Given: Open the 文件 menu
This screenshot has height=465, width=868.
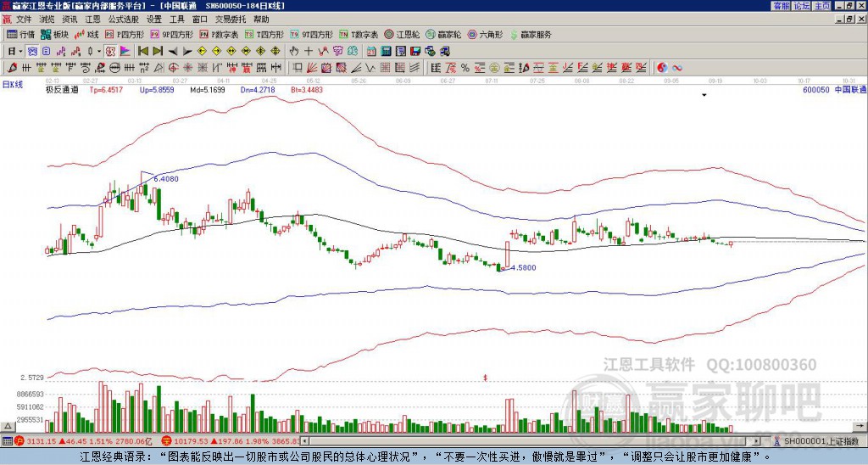Looking at the screenshot, I should [24, 20].
